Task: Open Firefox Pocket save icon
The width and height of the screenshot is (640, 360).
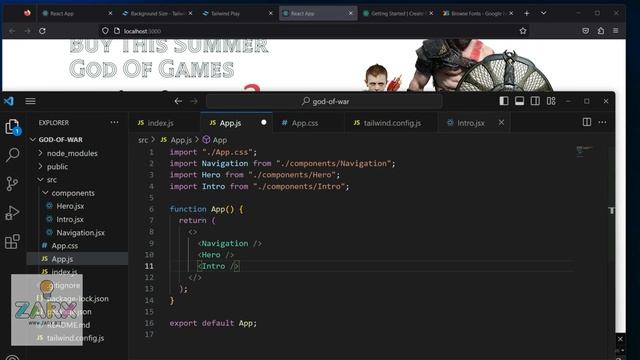Action: coord(585,31)
